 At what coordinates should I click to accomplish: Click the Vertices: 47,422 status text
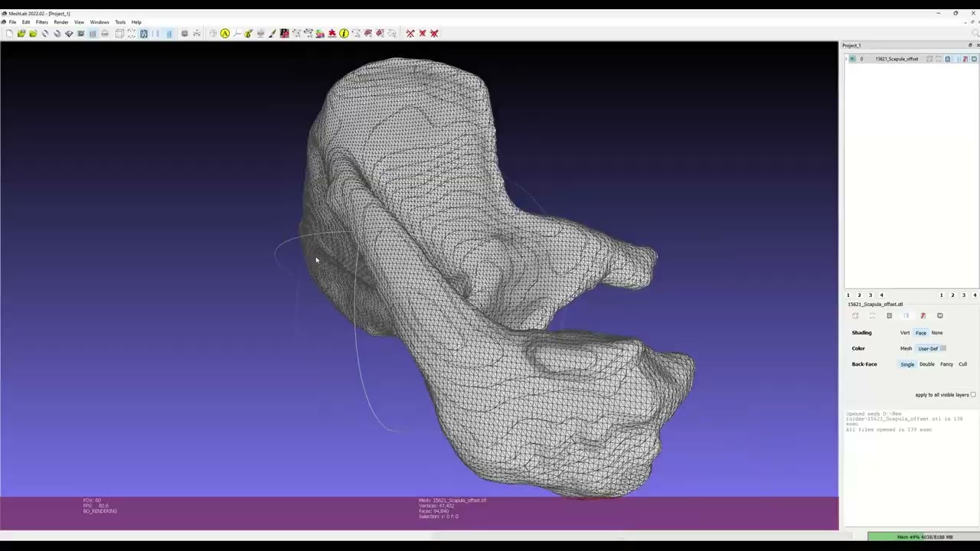coord(436,506)
